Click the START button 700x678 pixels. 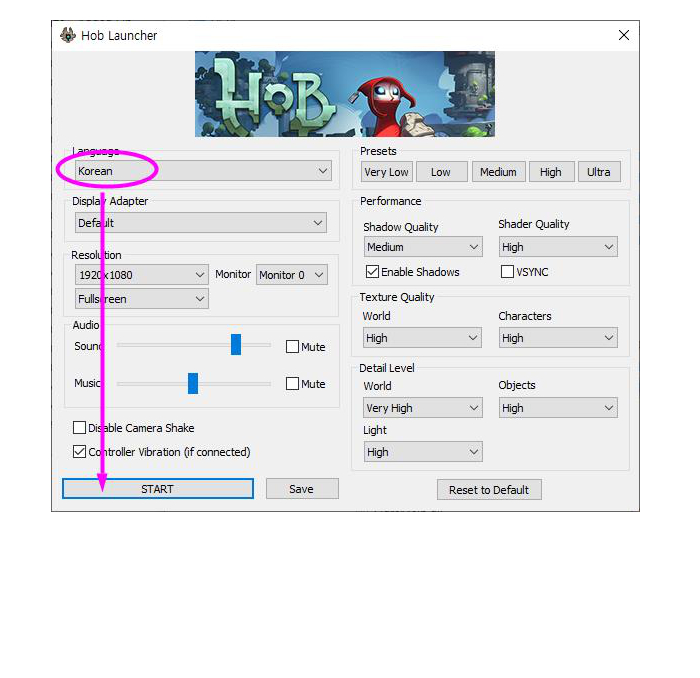click(158, 489)
